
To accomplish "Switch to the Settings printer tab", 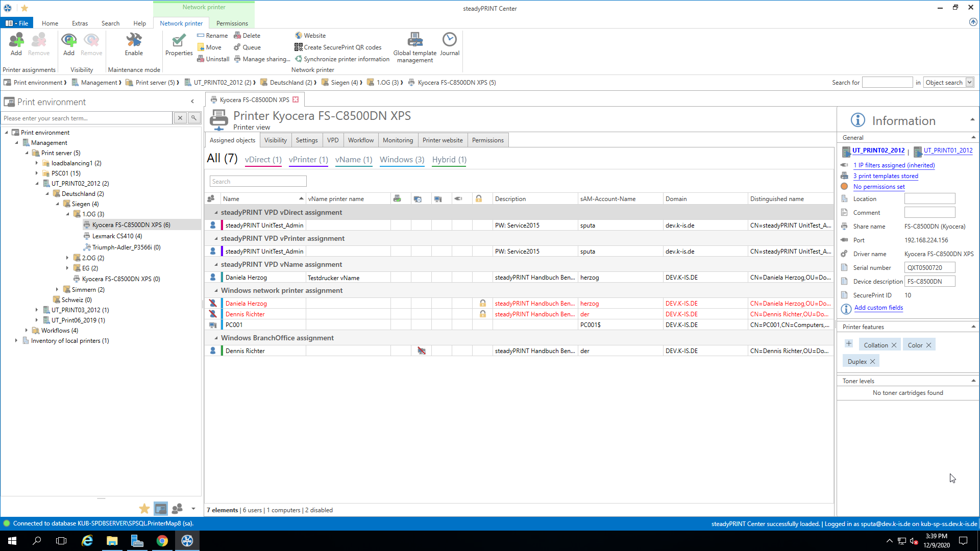I will pos(307,140).
